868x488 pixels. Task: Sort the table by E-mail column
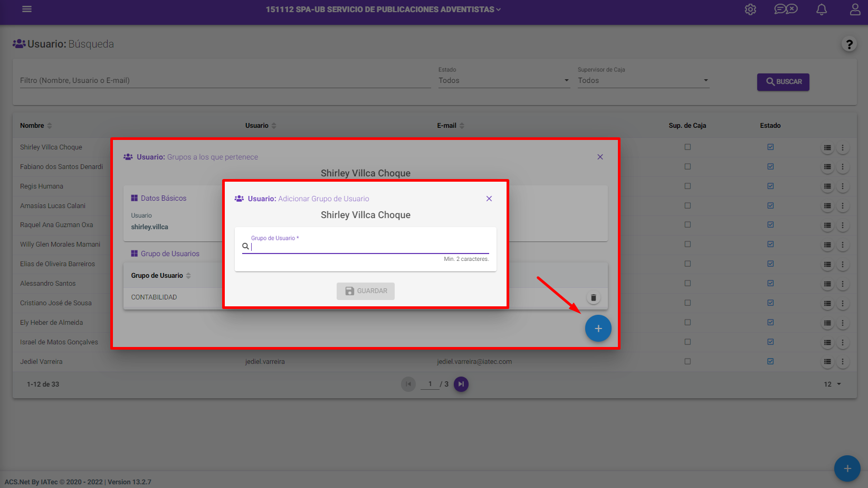coord(451,126)
